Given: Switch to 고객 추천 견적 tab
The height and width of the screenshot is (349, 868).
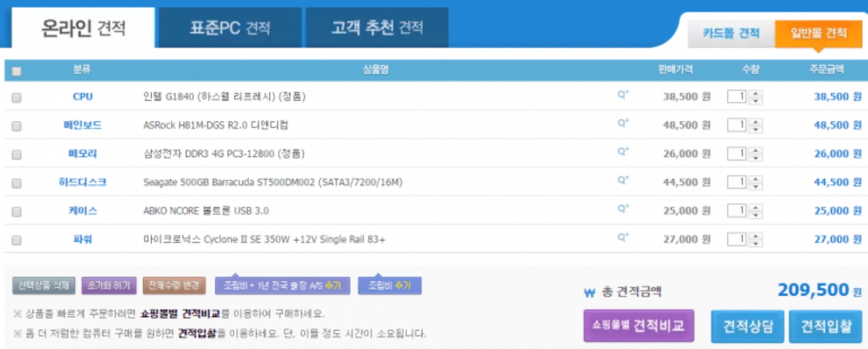Looking at the screenshot, I should tap(377, 28).
